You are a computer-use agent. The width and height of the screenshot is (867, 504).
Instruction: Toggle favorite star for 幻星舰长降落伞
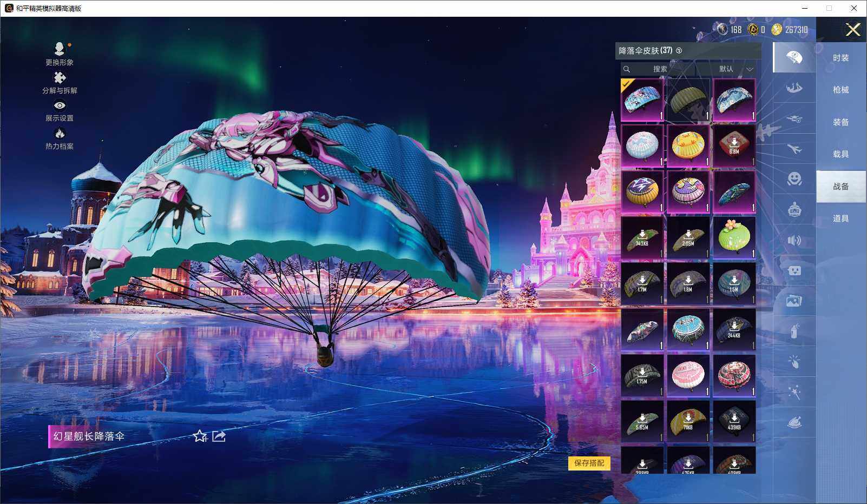[x=200, y=436]
